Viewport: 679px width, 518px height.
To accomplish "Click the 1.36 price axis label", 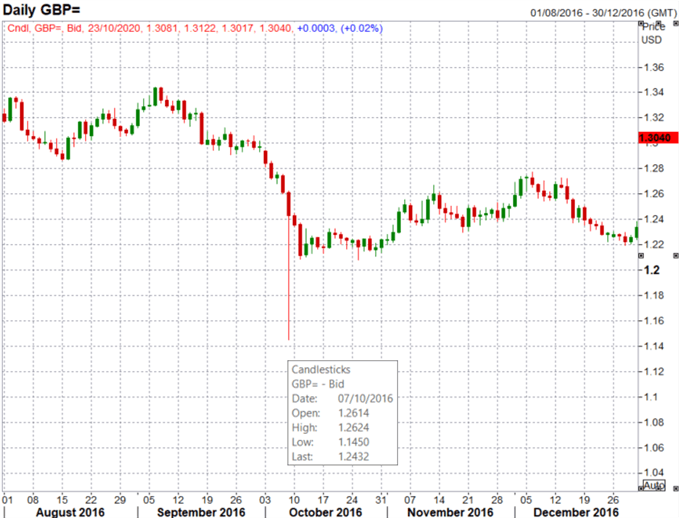I will pos(653,67).
